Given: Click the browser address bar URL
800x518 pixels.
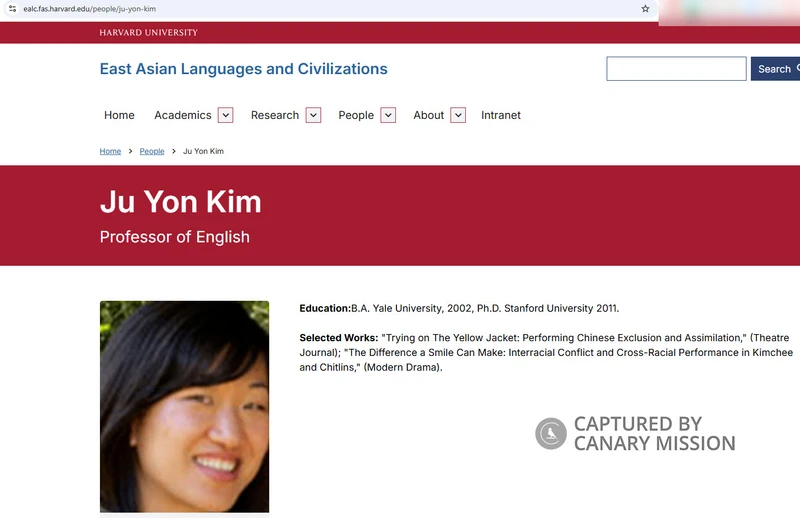Looking at the screenshot, I should coord(89,9).
